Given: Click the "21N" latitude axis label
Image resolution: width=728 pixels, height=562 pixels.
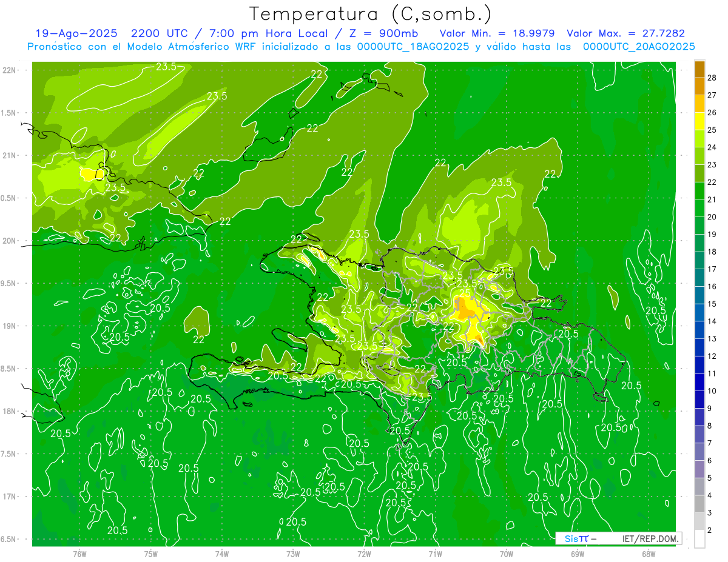Looking at the screenshot, I should 9,155.
